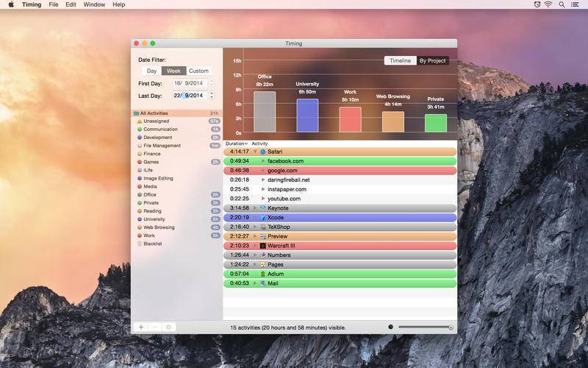Open the Timing application menu
The image size is (588, 368).
point(32,4)
